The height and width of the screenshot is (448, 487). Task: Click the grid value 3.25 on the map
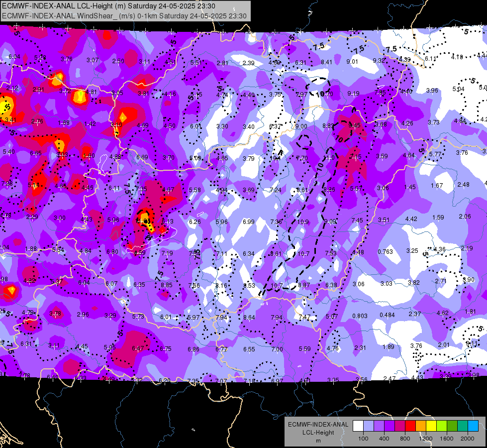point(412,250)
